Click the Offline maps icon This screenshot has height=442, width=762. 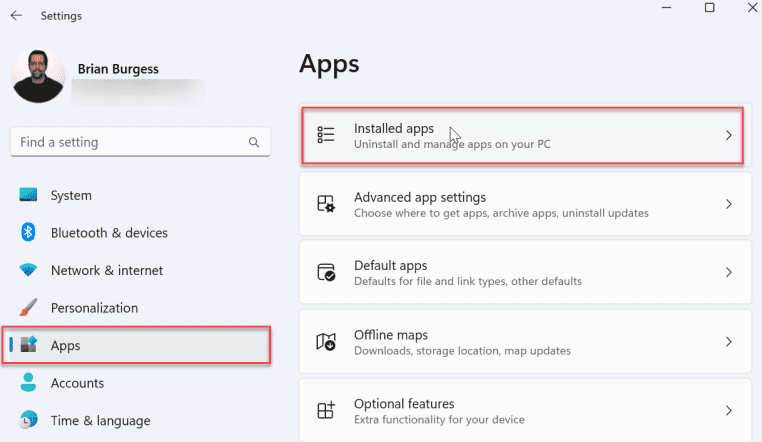pyautogui.click(x=326, y=342)
